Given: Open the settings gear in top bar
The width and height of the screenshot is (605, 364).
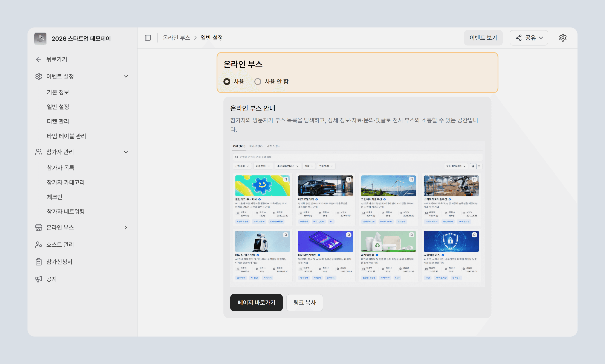Looking at the screenshot, I should click(x=562, y=38).
